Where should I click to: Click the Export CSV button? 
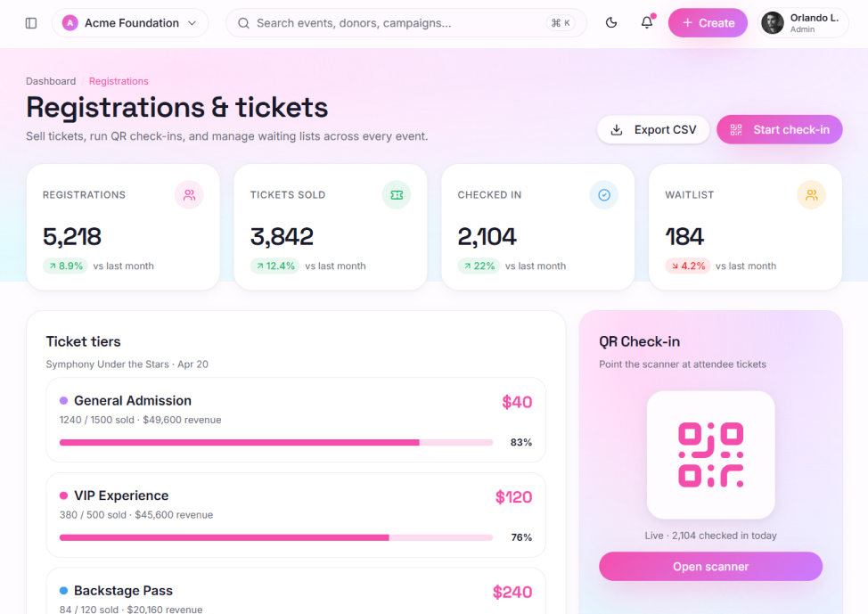pos(653,129)
